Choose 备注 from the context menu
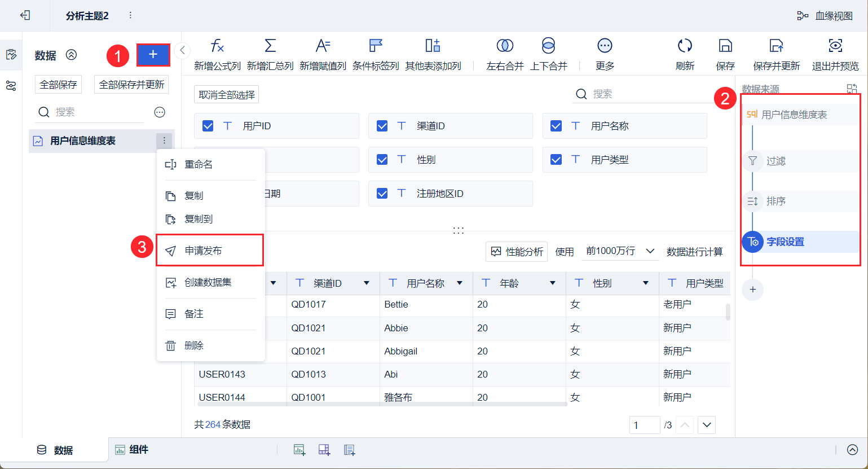Viewport: 868px width, 469px height. point(210,314)
